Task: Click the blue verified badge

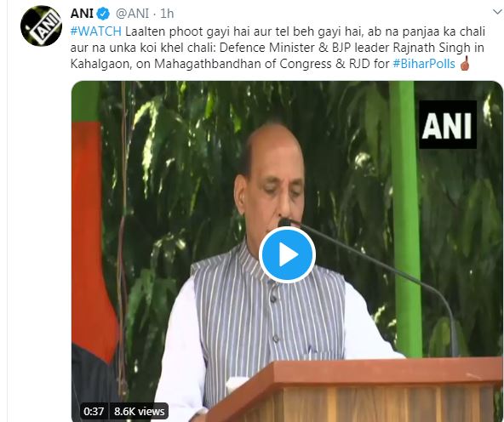Action: (104, 14)
